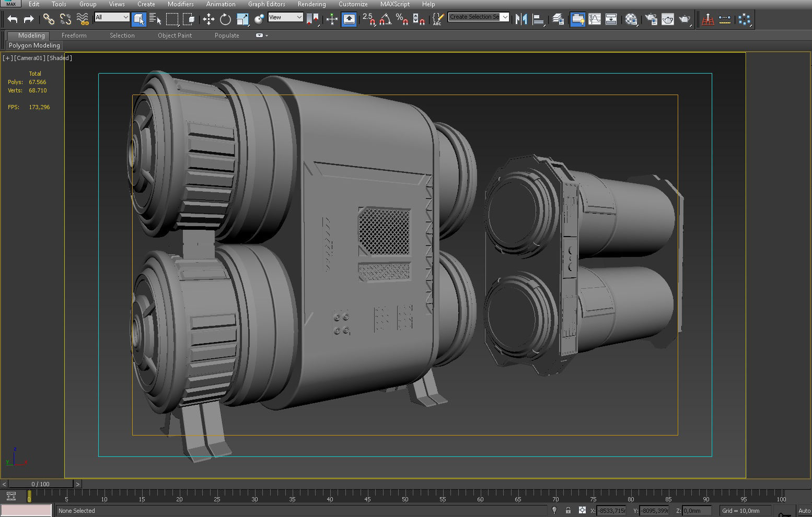
Task: Open the Curve Editor
Action: click(x=595, y=19)
